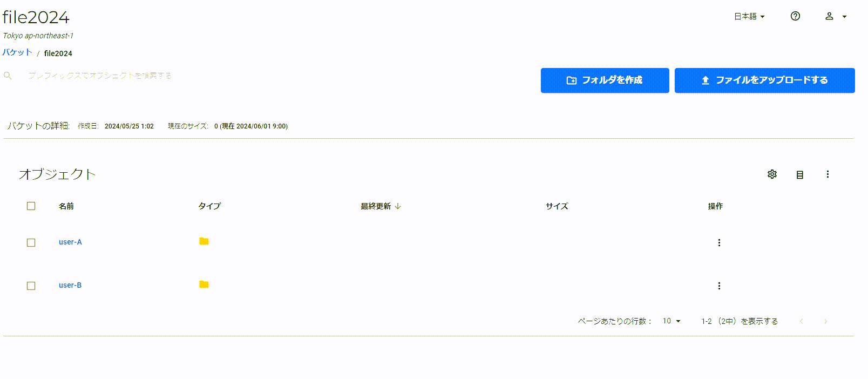
Task: Open the 日本語 language dropdown
Action: point(749,17)
